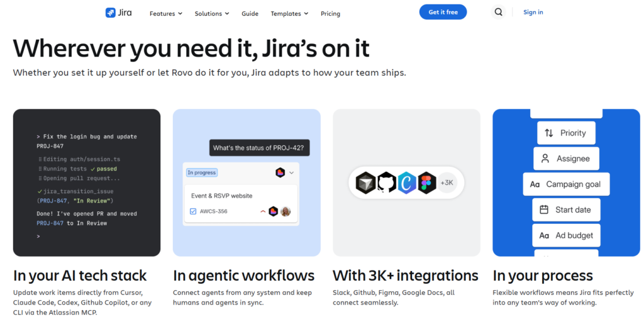Click the Wherever you need it headline
The image size is (644, 324).
[x=191, y=48]
